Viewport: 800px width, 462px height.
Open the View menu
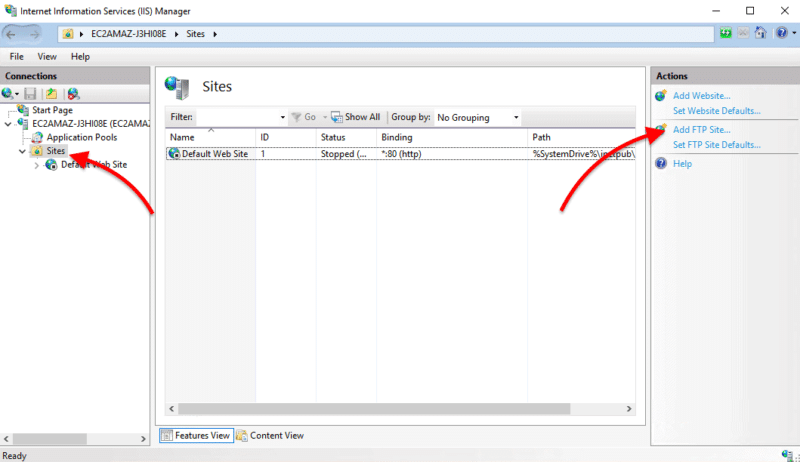(x=47, y=57)
